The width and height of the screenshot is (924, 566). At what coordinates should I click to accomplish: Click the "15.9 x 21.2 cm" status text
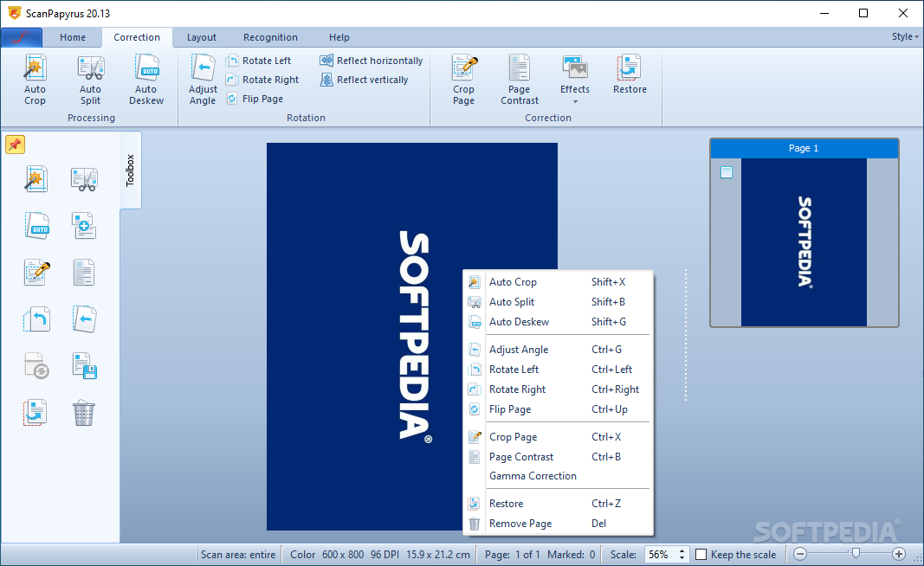(x=438, y=554)
